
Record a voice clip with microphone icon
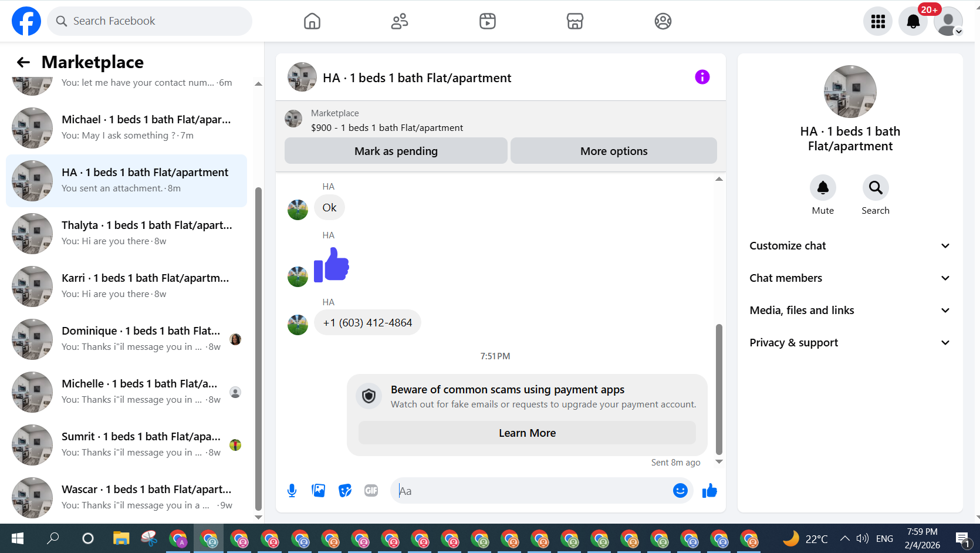292,491
